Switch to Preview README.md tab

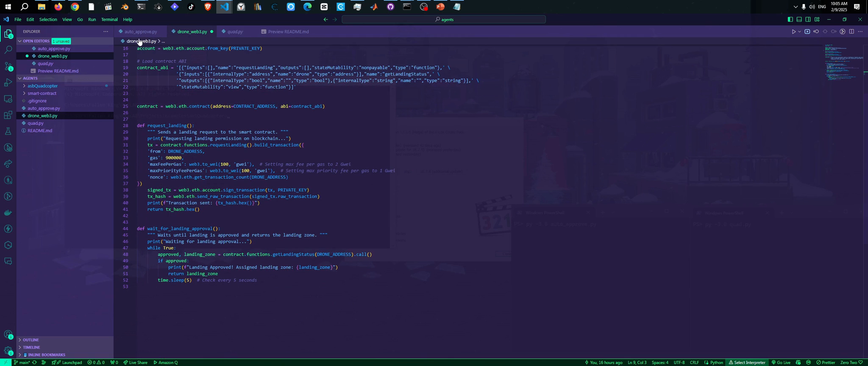tap(288, 32)
